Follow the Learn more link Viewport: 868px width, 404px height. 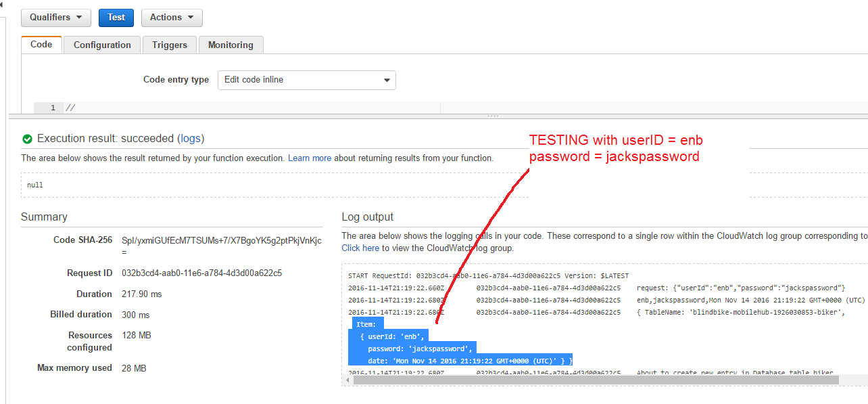[309, 158]
